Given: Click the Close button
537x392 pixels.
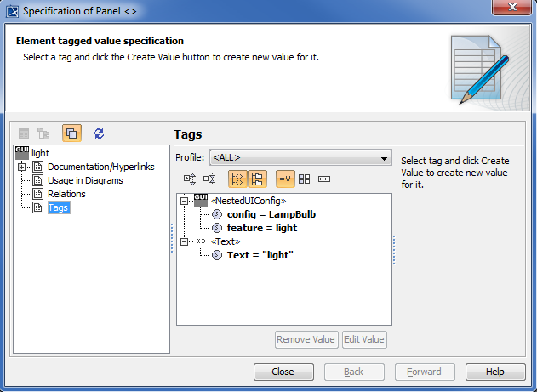Looking at the screenshot, I should (x=283, y=372).
